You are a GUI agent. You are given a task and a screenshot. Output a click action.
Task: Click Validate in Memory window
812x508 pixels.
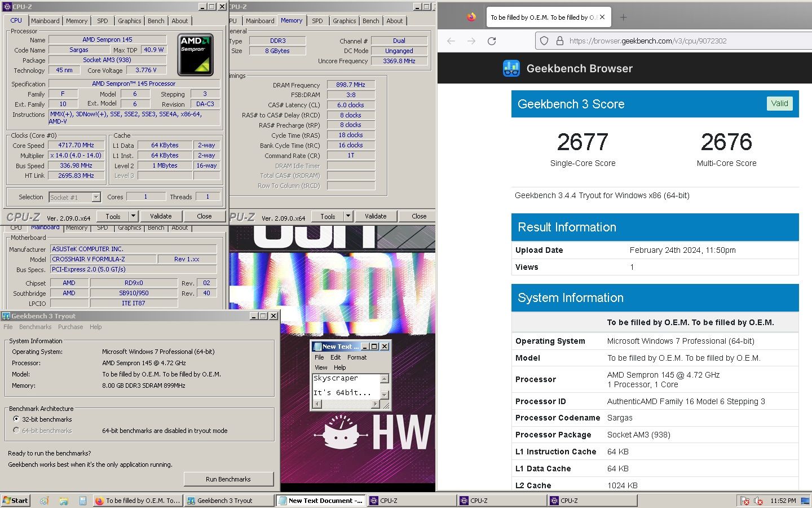point(376,216)
